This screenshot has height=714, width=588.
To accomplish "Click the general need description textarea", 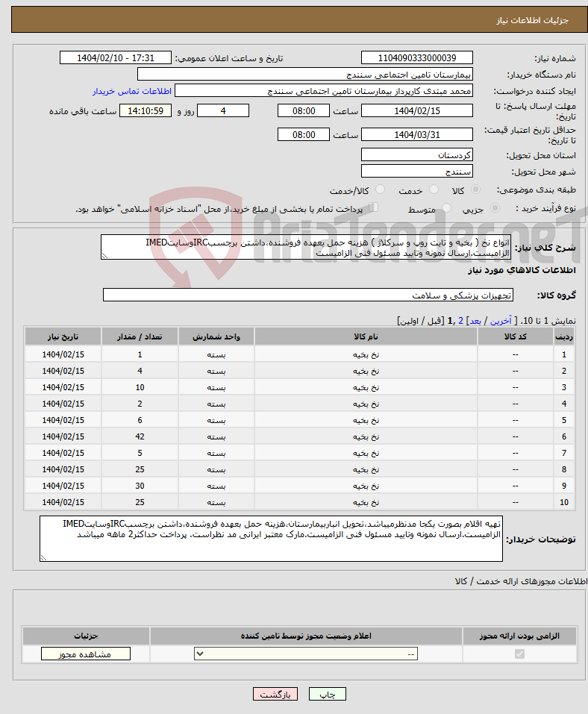I will [306, 247].
